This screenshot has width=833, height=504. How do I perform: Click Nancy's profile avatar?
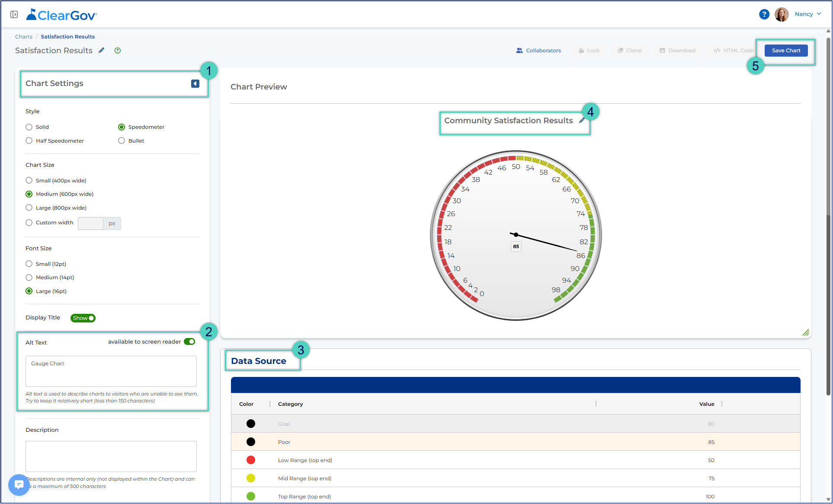[782, 14]
